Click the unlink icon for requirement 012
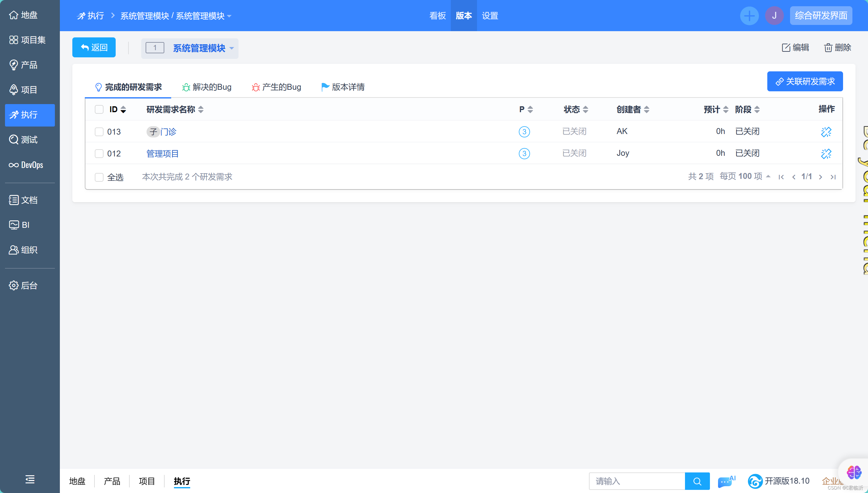This screenshot has height=493, width=868. pyautogui.click(x=826, y=153)
